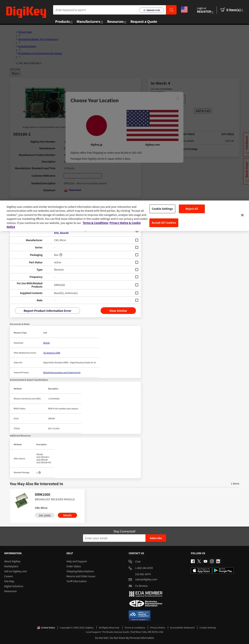Click the Chat icon in Contact Us
This screenshot has height=644, width=249.
coord(130,561)
